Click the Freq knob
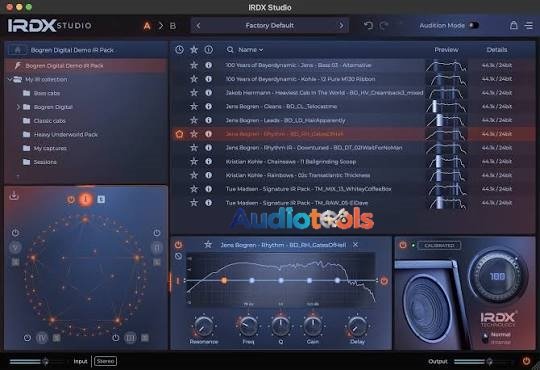Image resolution: width=540 pixels, height=370 pixels. (x=248, y=326)
